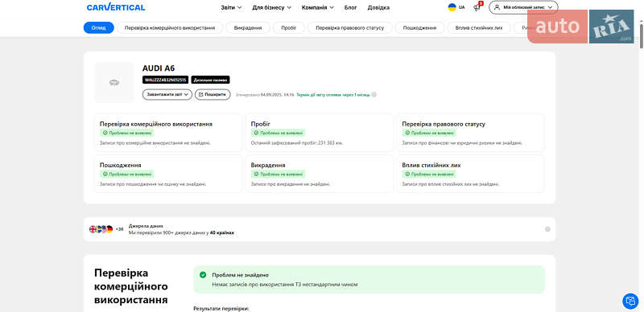Select the Вплив стихійних лих tab
Viewport: 644px width, 312px height.
click(x=479, y=28)
